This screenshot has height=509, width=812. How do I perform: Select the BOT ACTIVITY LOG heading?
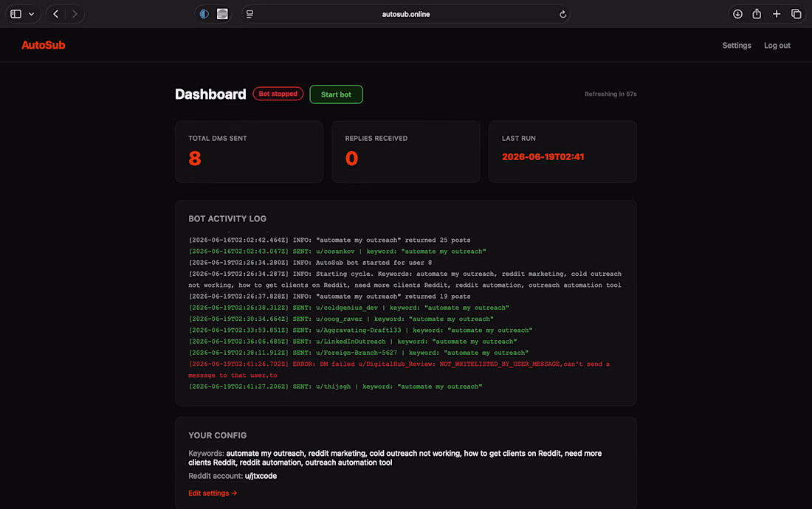point(227,219)
